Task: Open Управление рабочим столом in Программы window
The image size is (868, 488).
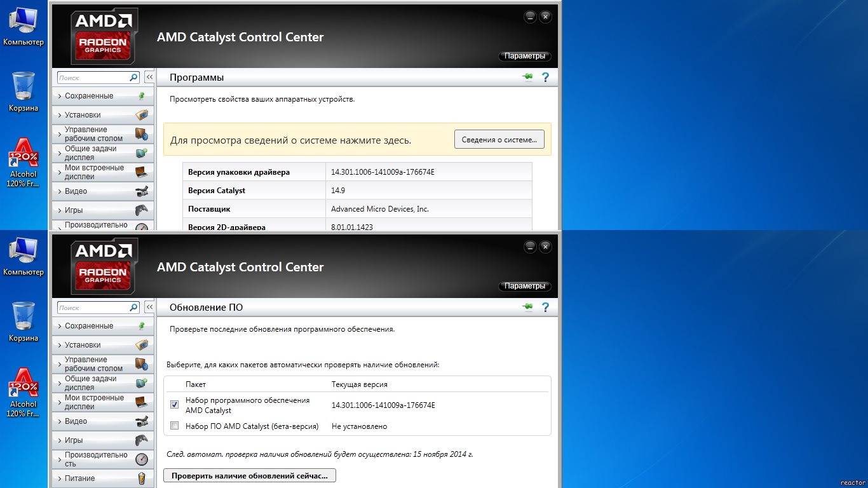Action: coord(103,134)
